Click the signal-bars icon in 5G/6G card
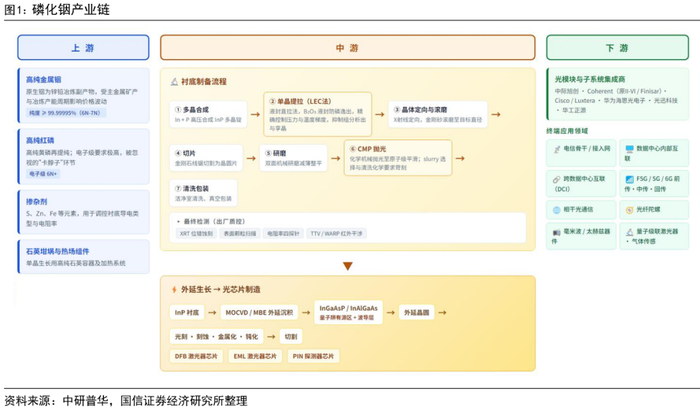 (x=629, y=179)
